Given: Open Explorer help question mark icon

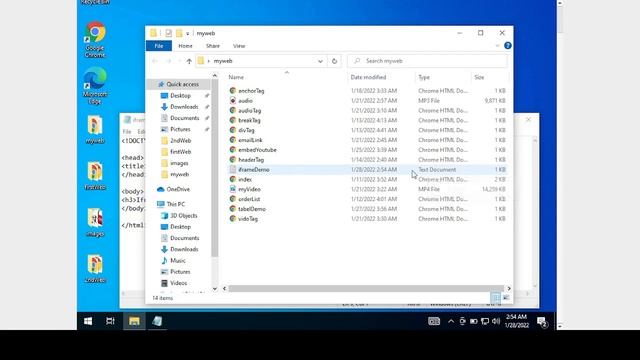Looking at the screenshot, I should point(507,46).
